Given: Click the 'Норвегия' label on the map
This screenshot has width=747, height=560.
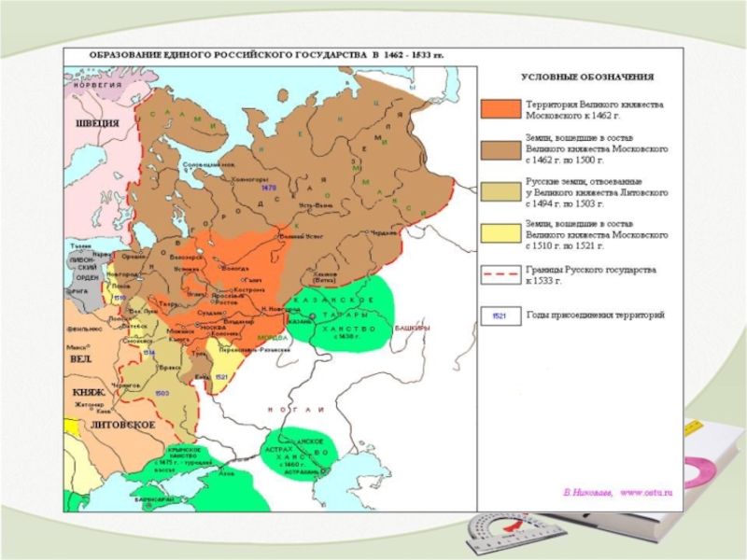Looking at the screenshot, I should (99, 84).
